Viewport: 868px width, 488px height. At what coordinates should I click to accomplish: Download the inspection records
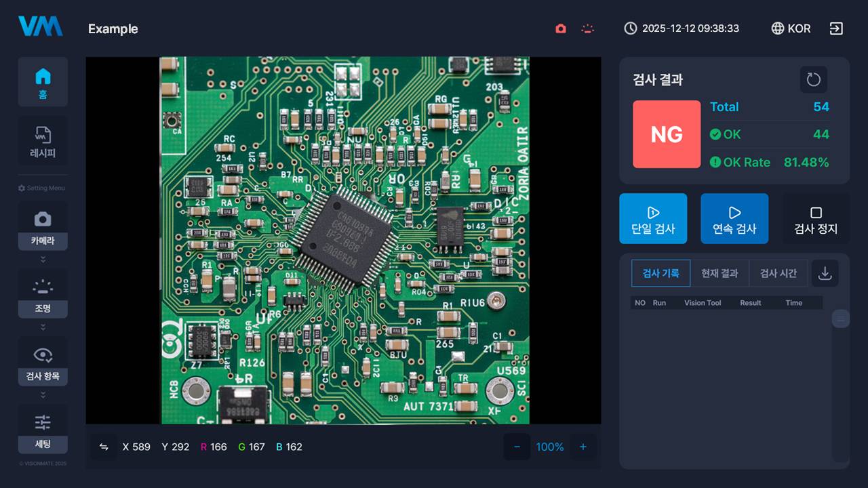[825, 273]
